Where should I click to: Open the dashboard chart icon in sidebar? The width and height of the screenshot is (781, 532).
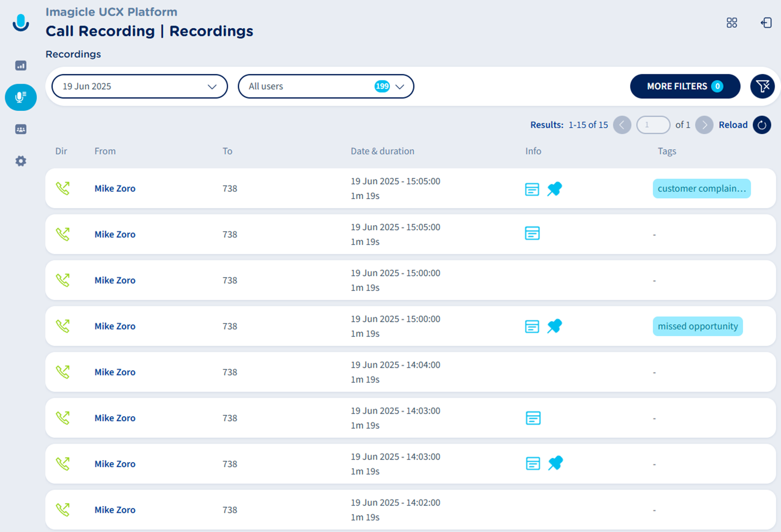(x=21, y=66)
